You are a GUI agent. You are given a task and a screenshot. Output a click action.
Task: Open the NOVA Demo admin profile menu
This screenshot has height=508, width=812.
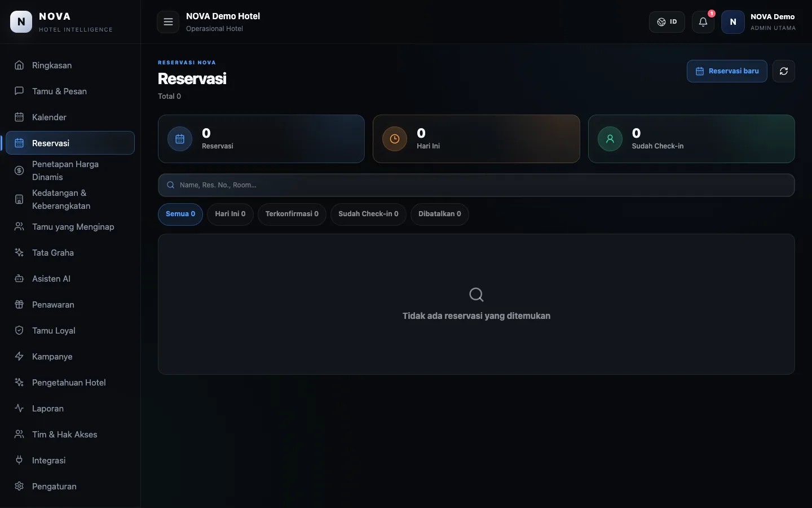[x=758, y=22]
